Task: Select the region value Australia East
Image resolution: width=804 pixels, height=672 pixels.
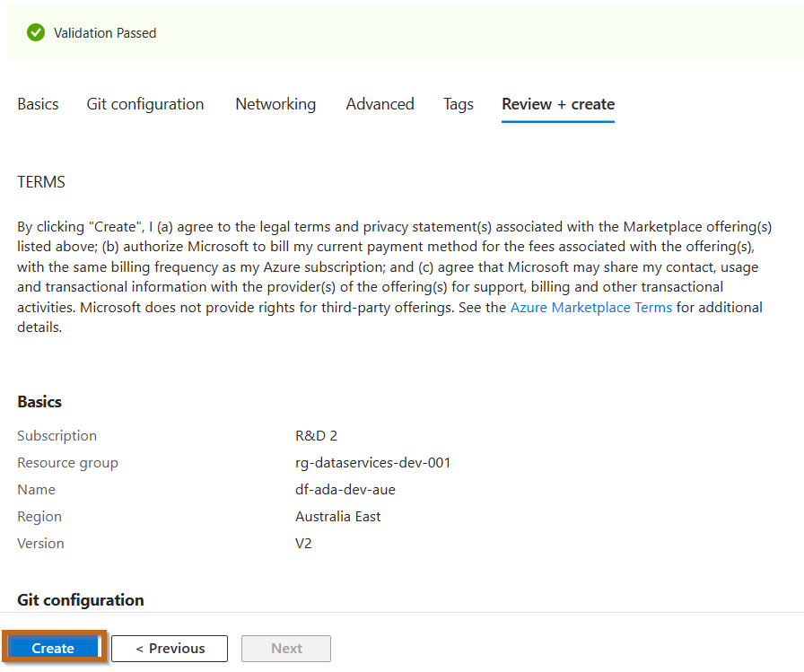Action: pos(338,517)
